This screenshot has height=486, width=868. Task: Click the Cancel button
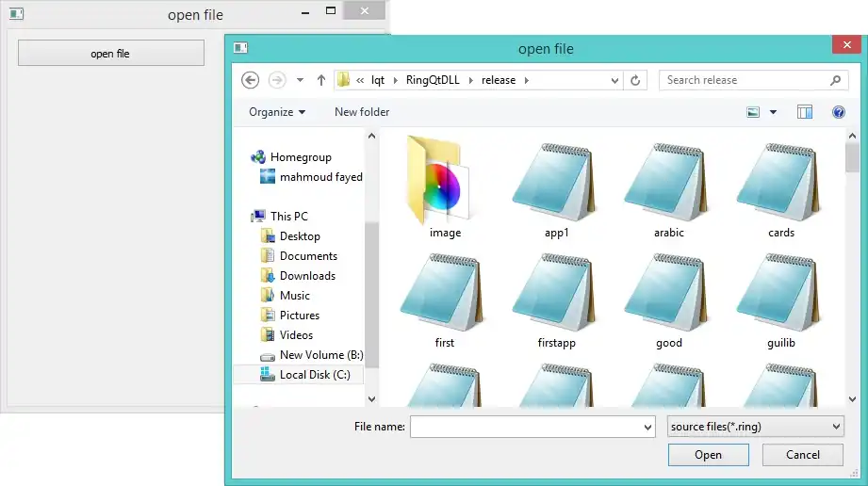(802, 455)
